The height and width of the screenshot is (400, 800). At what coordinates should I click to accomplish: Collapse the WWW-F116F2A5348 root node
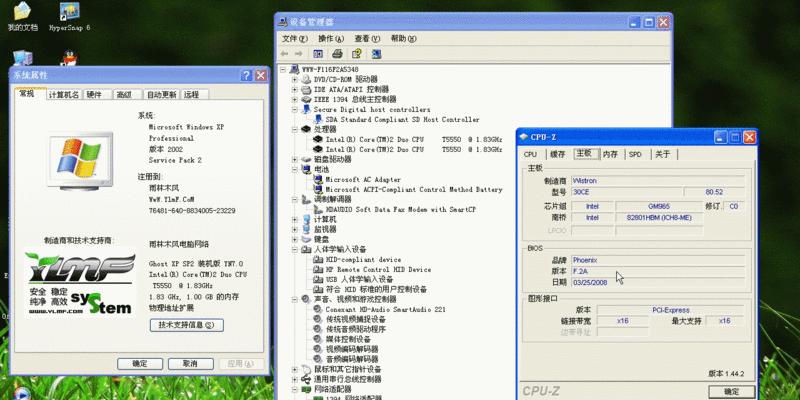[283, 69]
